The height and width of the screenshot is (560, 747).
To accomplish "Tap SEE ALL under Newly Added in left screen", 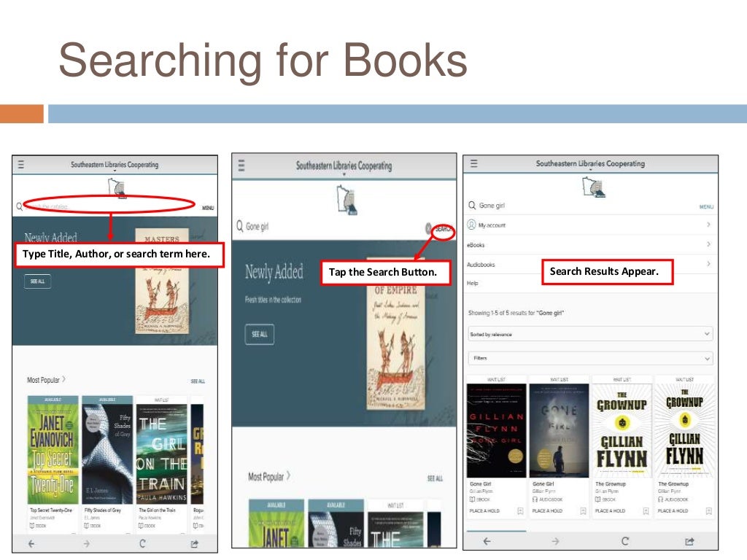I will [x=38, y=281].
